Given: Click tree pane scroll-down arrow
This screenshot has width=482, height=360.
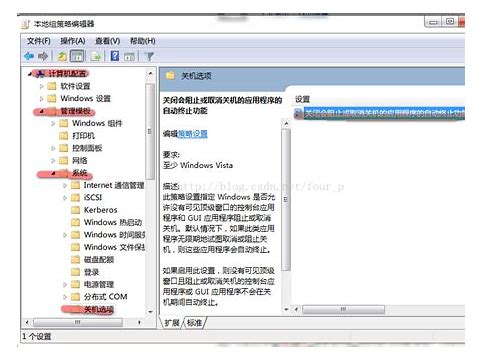Looking at the screenshot, I should 150,312.
